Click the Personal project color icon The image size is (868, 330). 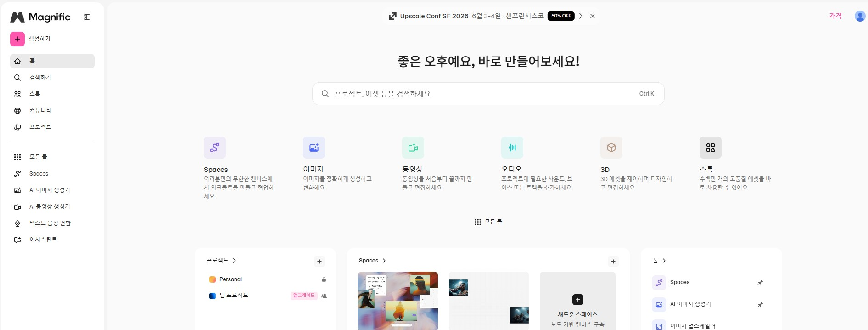click(x=213, y=279)
